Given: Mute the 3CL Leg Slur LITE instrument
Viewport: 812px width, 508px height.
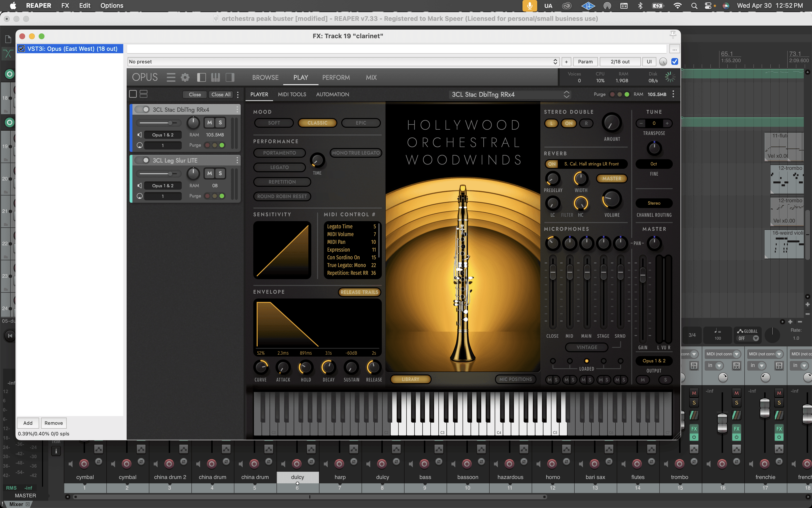Looking at the screenshot, I should pos(210,173).
